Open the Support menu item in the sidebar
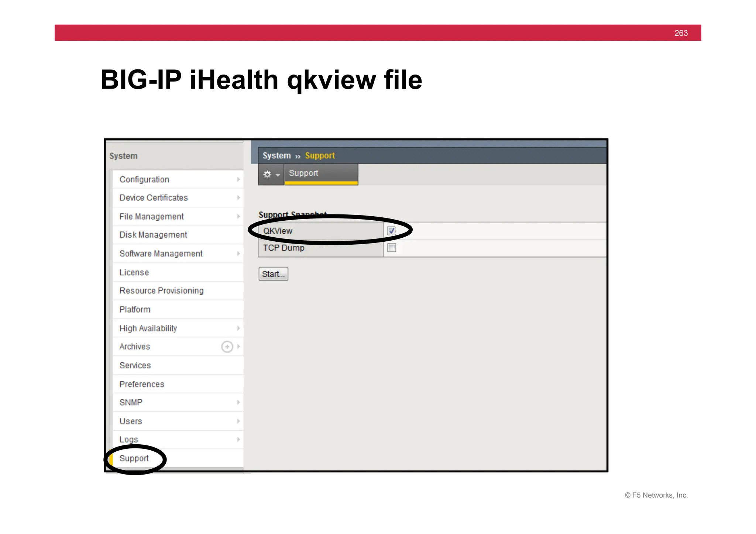Viewport: 756px width, 534px height. coord(178,458)
